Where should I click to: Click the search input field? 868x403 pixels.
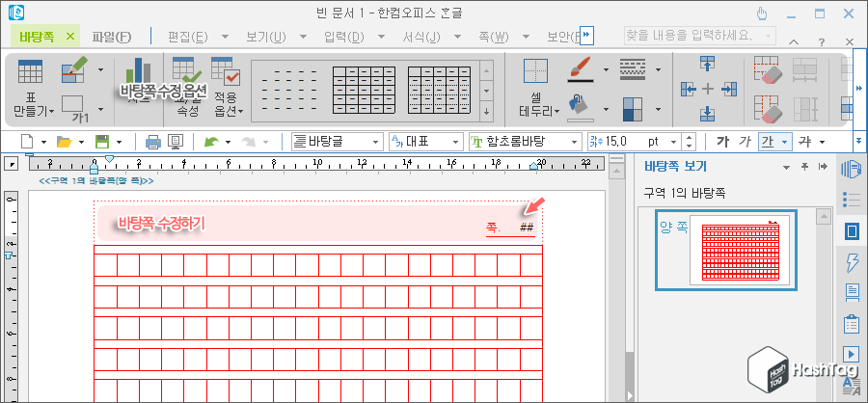coord(700,36)
